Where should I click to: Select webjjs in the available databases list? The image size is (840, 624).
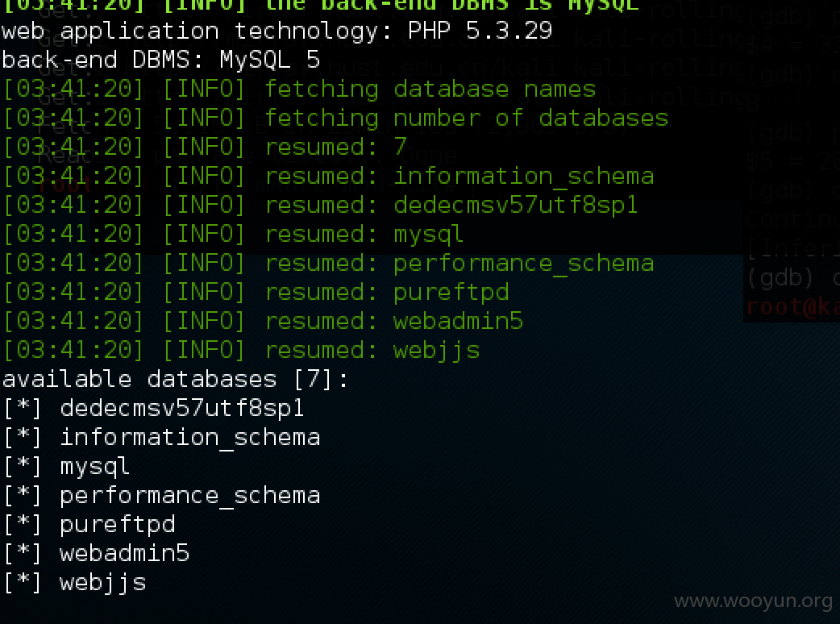tap(103, 583)
